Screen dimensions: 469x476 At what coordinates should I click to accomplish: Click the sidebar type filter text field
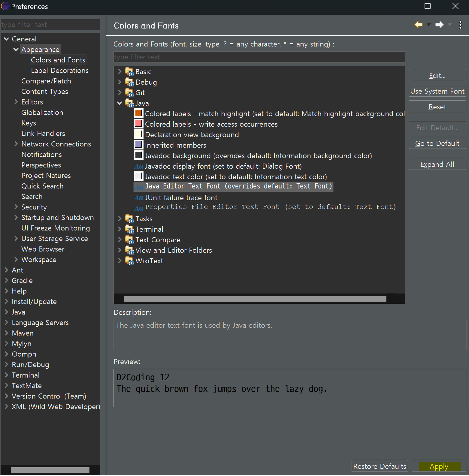pos(50,25)
